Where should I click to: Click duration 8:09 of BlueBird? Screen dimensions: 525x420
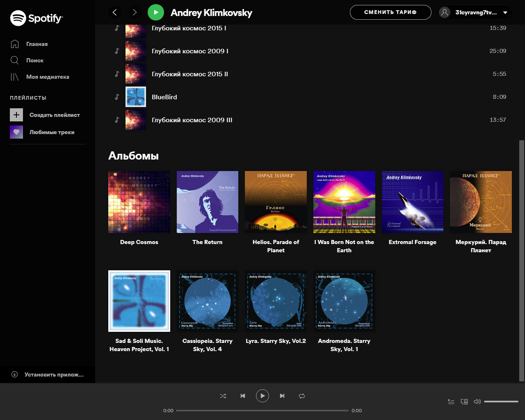tap(499, 97)
